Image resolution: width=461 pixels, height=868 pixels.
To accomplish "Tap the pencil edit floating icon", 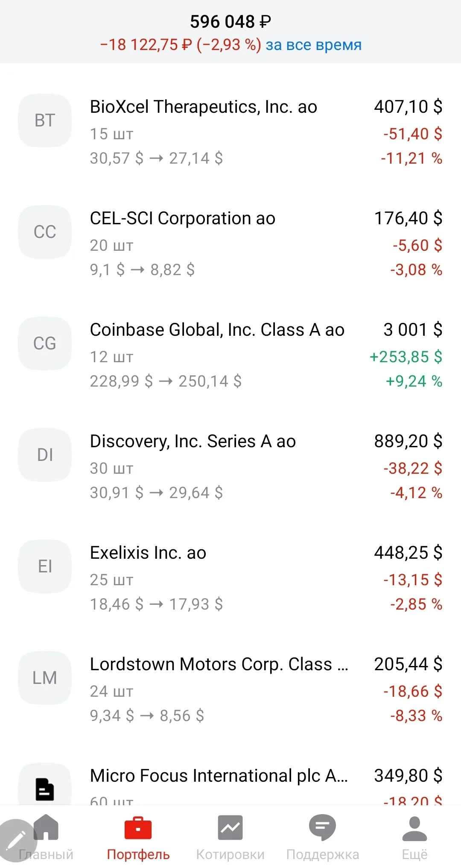I will tap(17, 840).
